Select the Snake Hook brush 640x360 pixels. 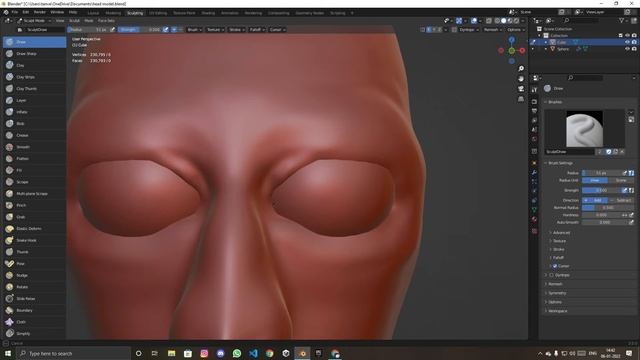point(34,240)
